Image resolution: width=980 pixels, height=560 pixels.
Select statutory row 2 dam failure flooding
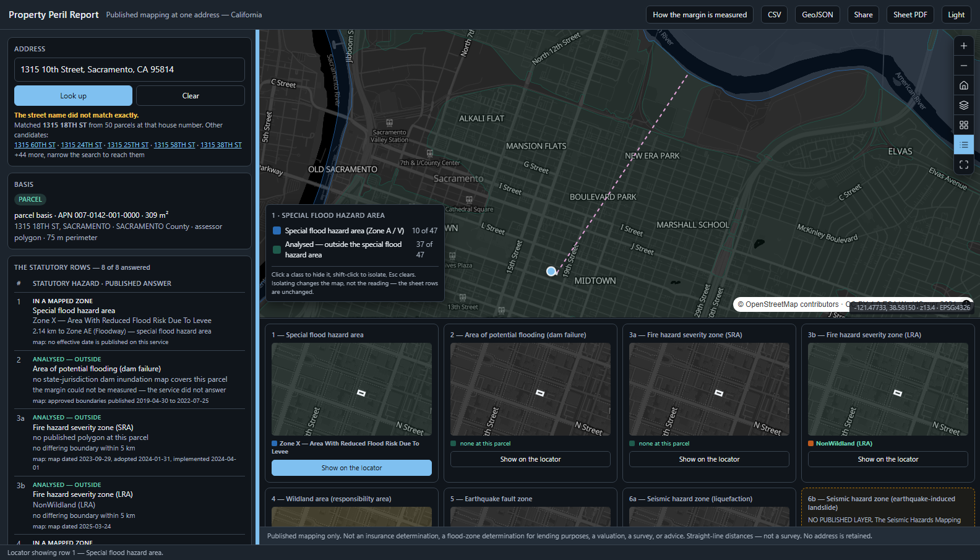129,380
